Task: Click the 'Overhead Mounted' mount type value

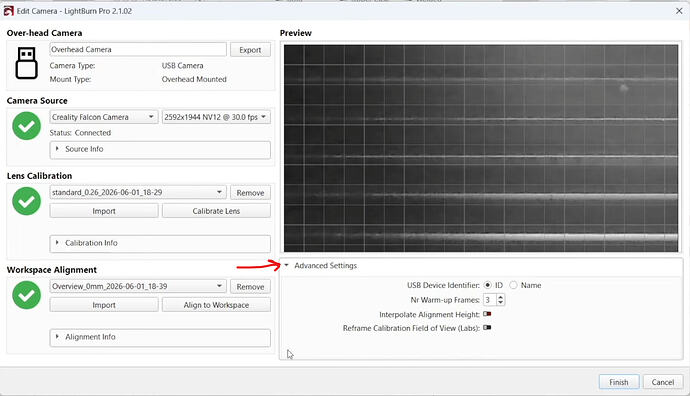Action: [x=194, y=79]
